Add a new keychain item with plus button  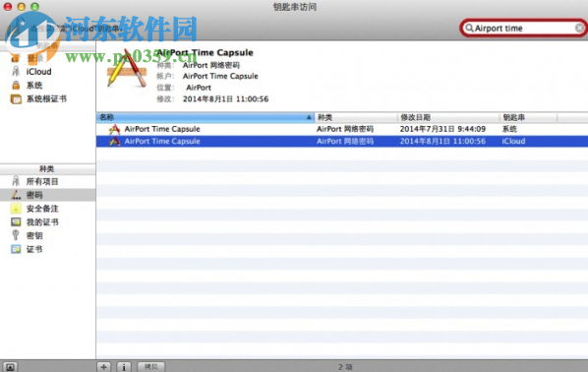tap(104, 367)
